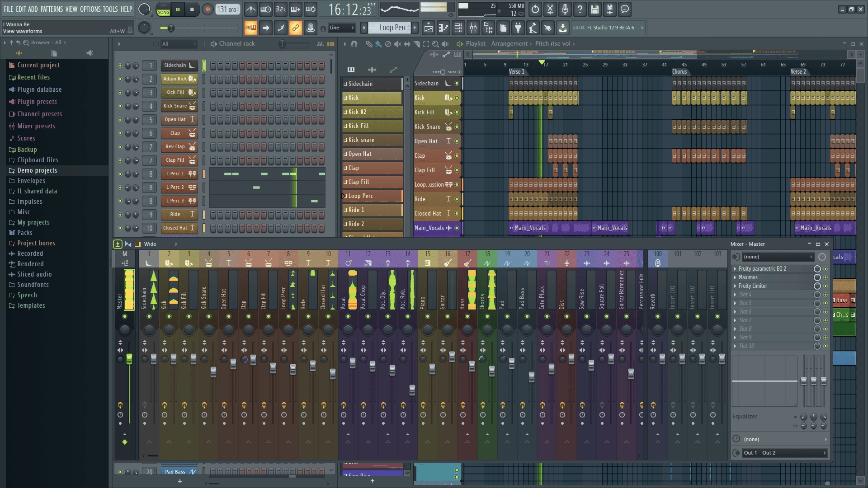Select the Paint brush tool in Playlist
Screen dimensions: 868x488
(x=378, y=44)
